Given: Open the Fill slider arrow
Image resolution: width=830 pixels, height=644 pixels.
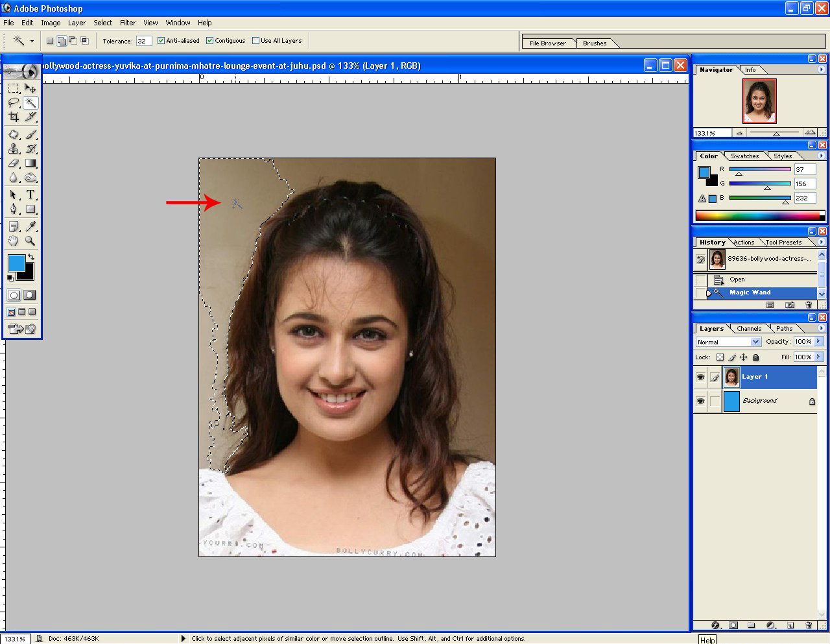Looking at the screenshot, I should tap(818, 357).
